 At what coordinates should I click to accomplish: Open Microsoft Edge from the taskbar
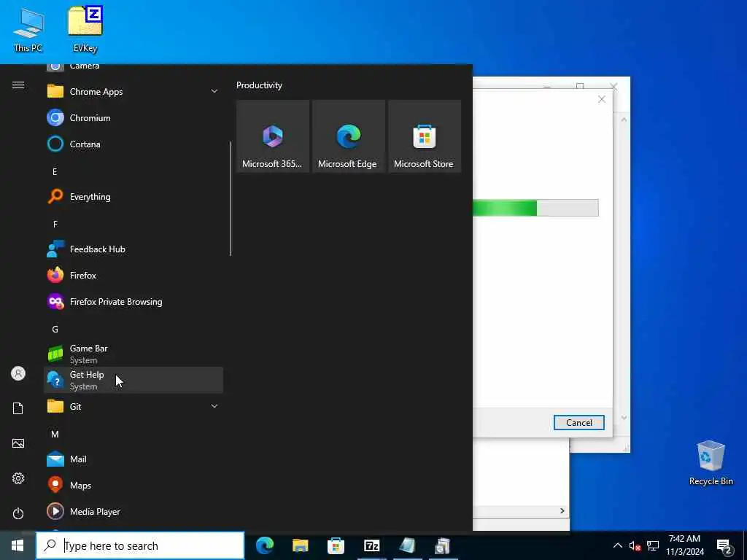(x=264, y=545)
